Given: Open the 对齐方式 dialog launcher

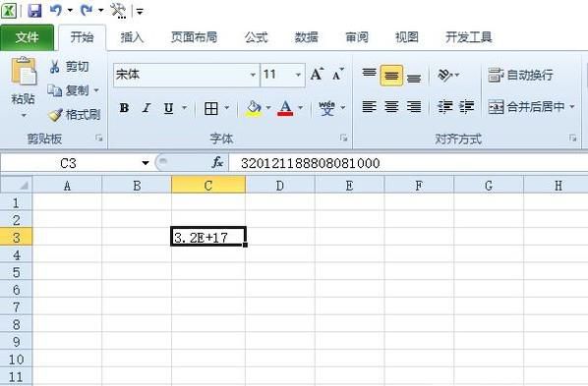Looking at the screenshot, I should tap(572, 138).
